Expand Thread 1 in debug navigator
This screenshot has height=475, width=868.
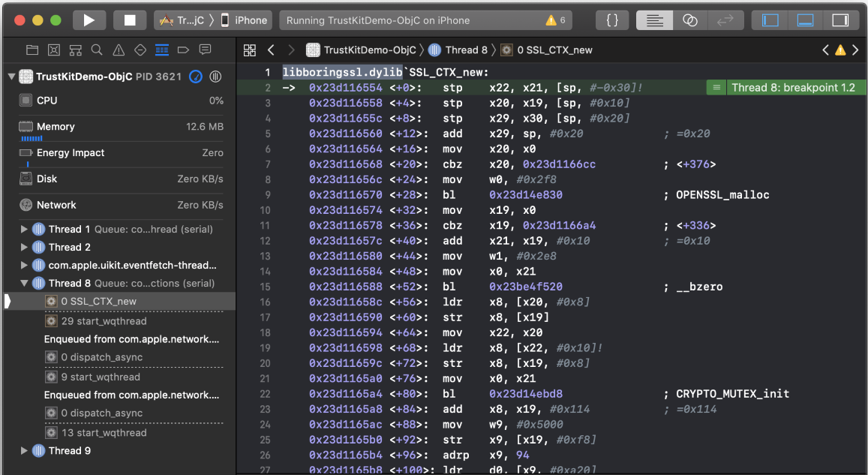tap(24, 229)
